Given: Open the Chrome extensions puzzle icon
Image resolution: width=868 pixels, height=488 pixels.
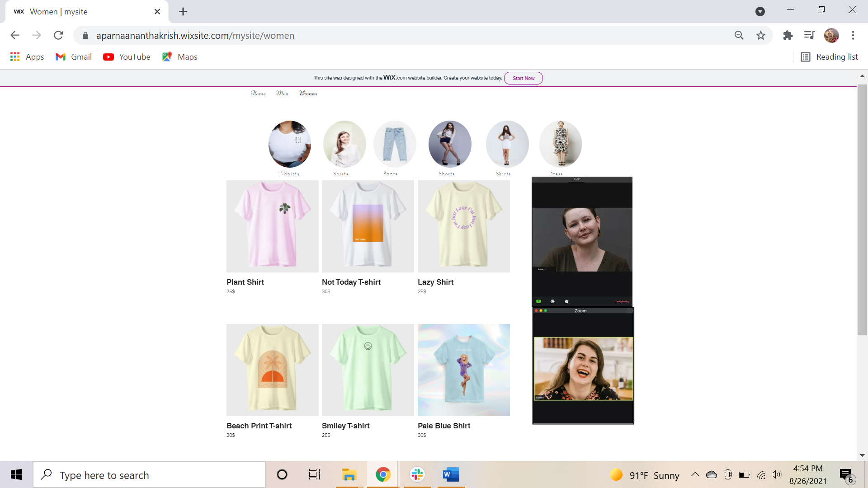Looking at the screenshot, I should (x=788, y=35).
